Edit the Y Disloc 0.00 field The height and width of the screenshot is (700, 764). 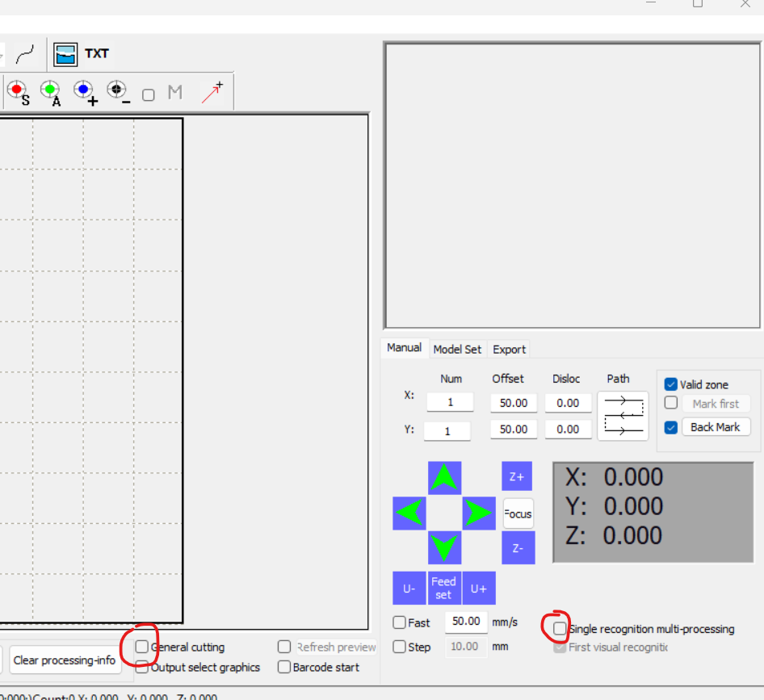568,430
